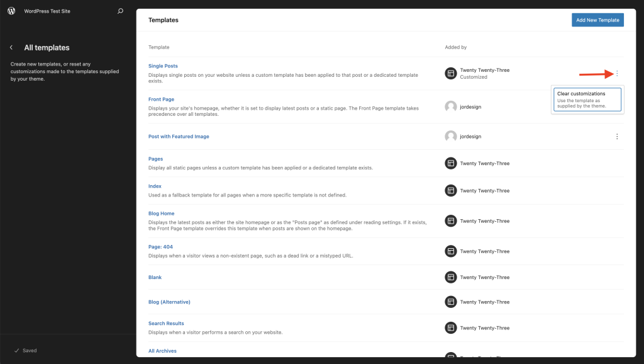Click the Twenty Twenty-Three icon for Pages
Screen dimensions: 644x364
click(450, 163)
